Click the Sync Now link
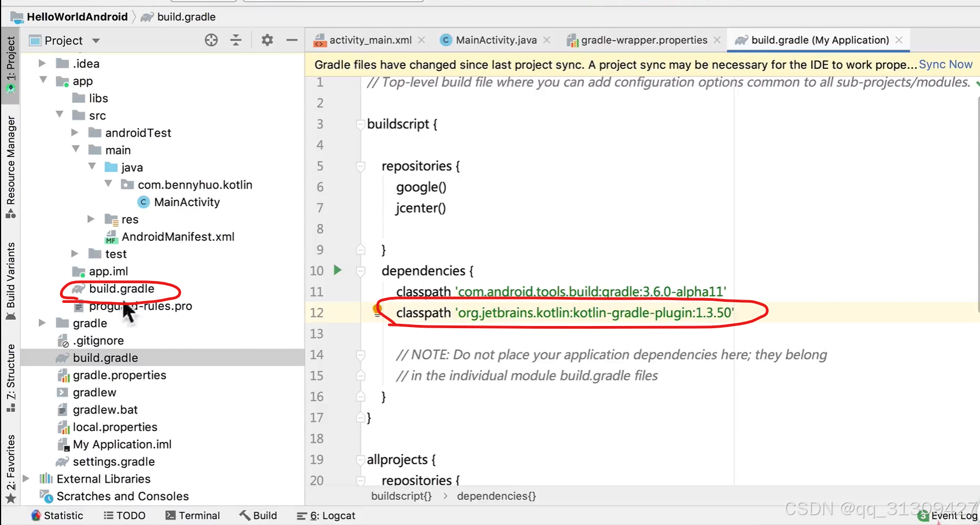Image resolution: width=980 pixels, height=525 pixels. [945, 64]
